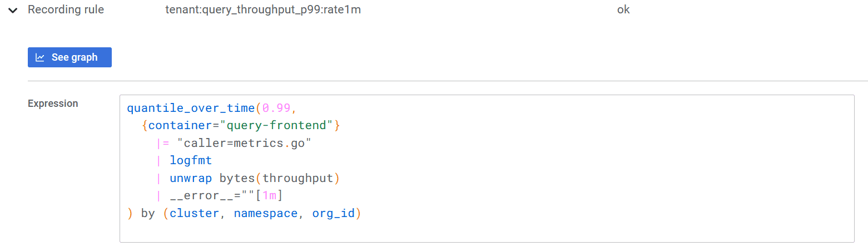
Task: Click the 1m range interval
Action: (x=269, y=196)
